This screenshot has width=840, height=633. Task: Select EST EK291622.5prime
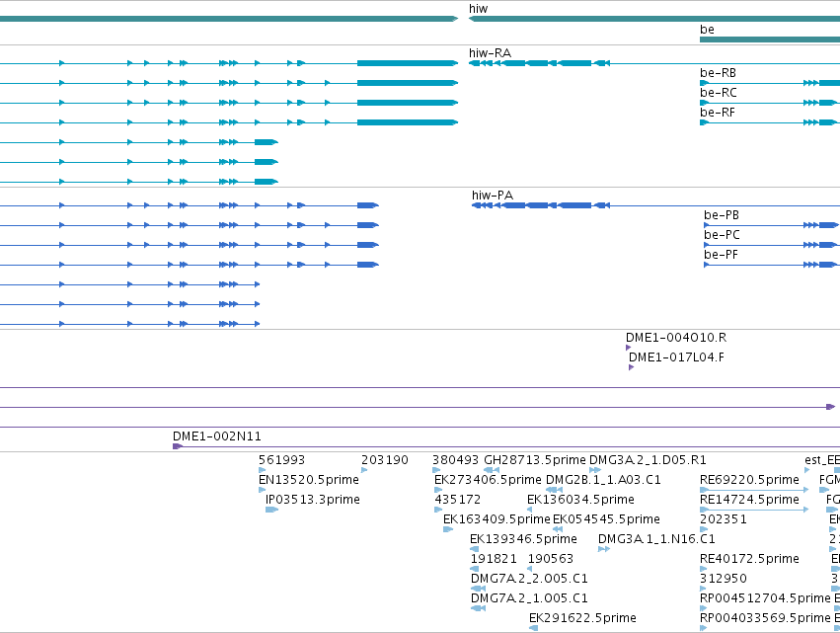pyautogui.click(x=582, y=618)
